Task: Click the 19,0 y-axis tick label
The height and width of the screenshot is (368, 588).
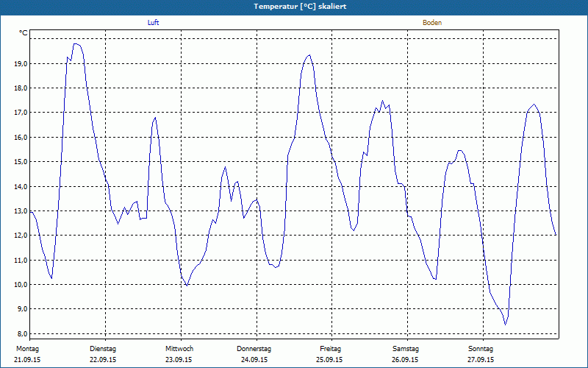Action: pos(21,64)
